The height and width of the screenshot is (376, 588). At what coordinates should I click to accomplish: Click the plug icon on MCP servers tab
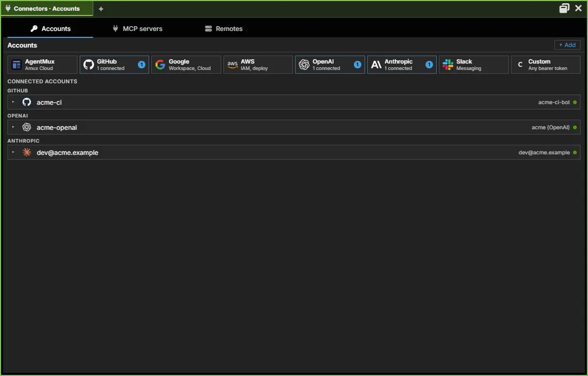coord(115,28)
